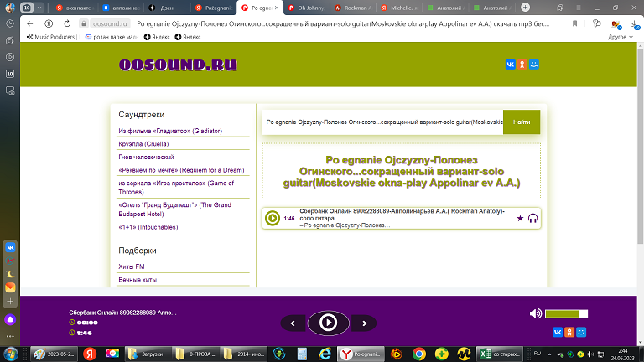This screenshot has height=362, width=644.
Task: Mute the player using the speaker icon
Action: pyautogui.click(x=536, y=313)
